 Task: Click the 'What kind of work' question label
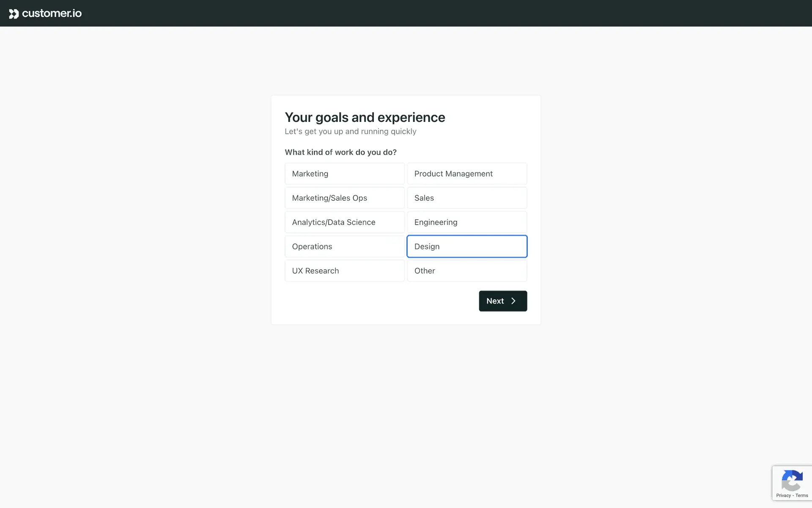click(340, 152)
